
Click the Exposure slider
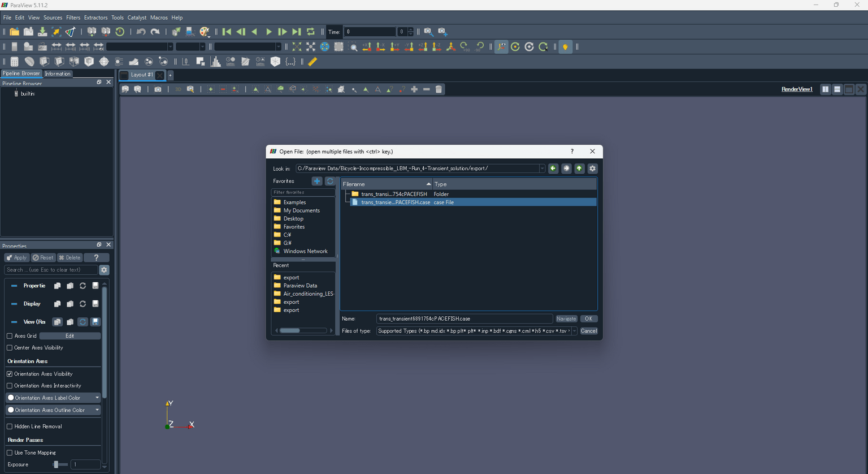tap(57, 464)
